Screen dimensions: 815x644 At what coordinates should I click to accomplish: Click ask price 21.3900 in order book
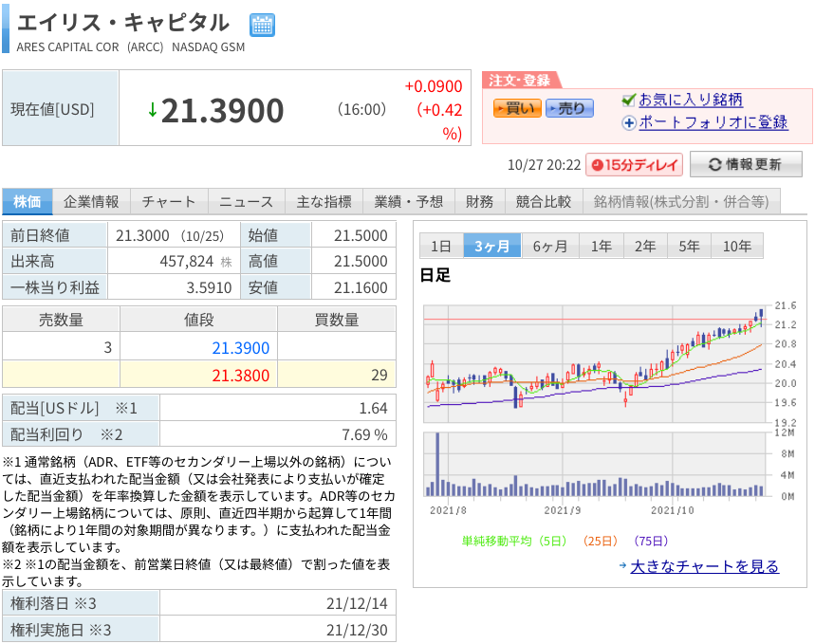coord(240,348)
